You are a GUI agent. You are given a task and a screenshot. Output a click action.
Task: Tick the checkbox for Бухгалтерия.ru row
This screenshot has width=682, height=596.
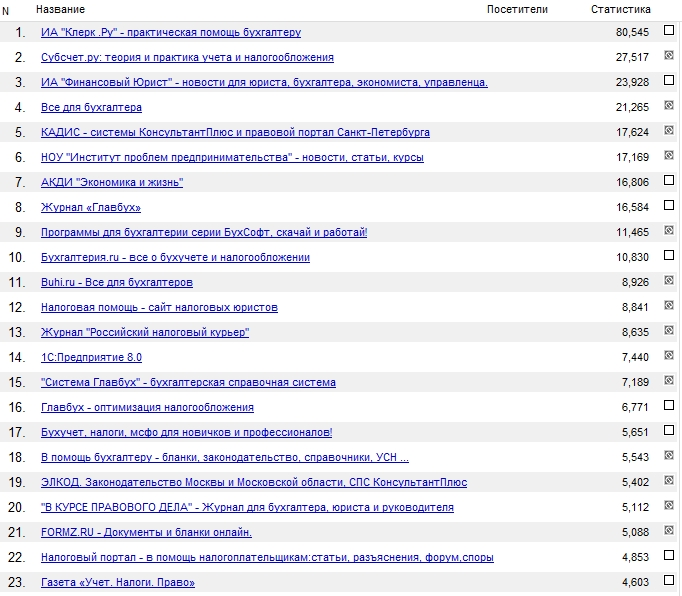click(669, 255)
